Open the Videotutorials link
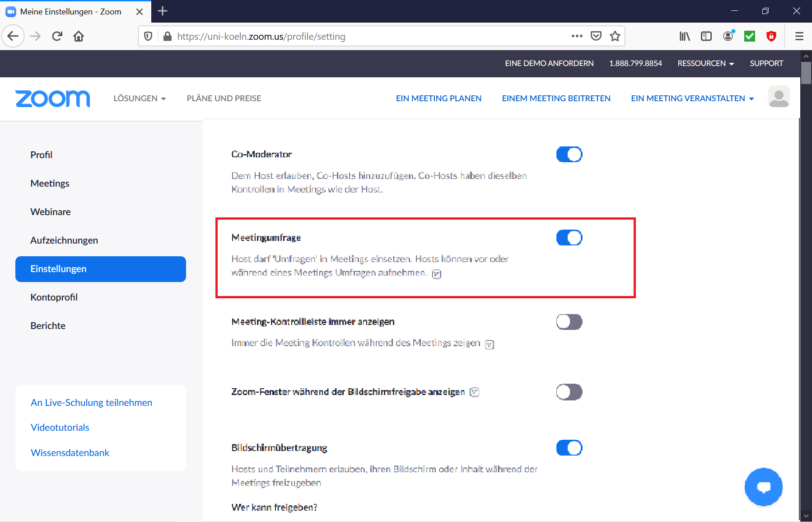Screen dimensions: 812x522 tap(60, 428)
